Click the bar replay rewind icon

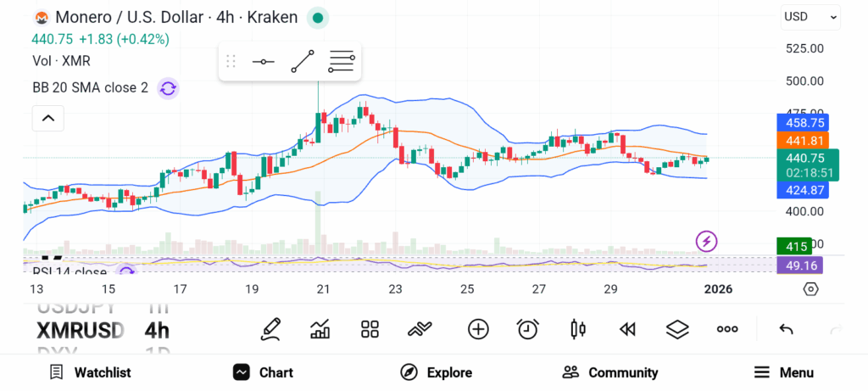point(627,329)
